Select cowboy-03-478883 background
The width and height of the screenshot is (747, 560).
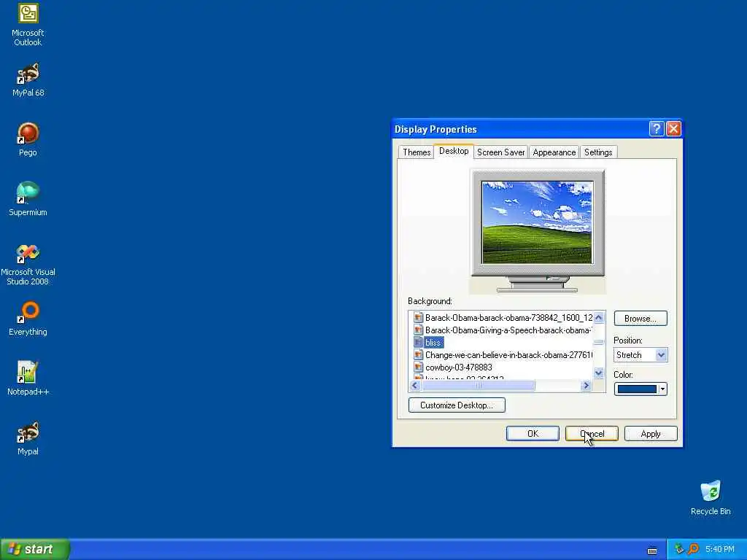click(x=459, y=367)
